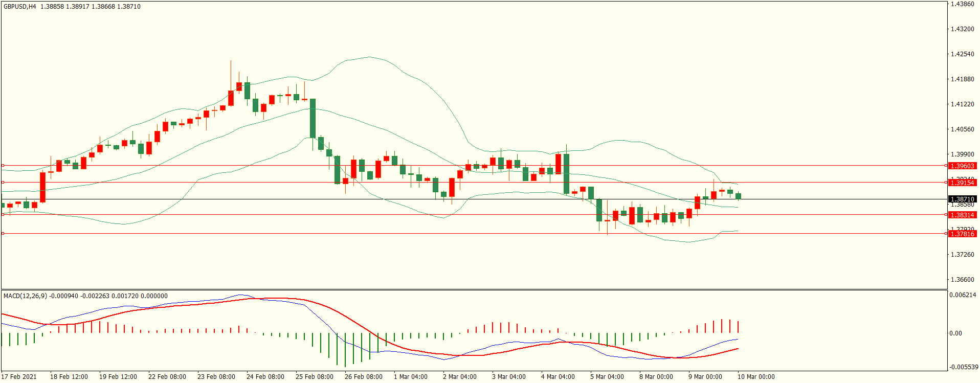Click the black 1.38710 current price label
The width and height of the screenshot is (980, 383).
click(962, 199)
